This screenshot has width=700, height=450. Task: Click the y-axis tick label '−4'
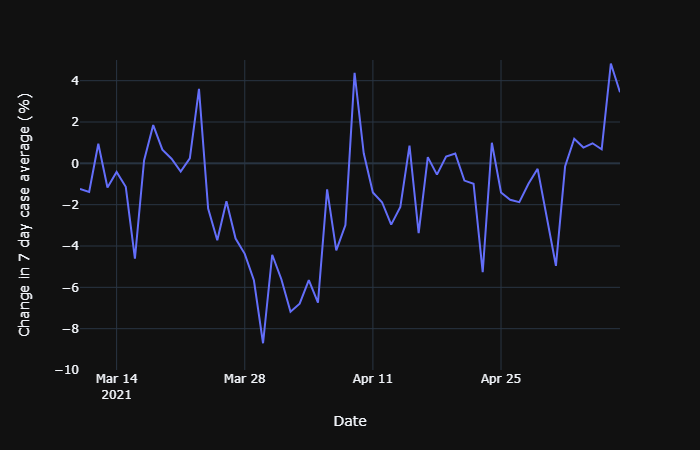pos(71,246)
